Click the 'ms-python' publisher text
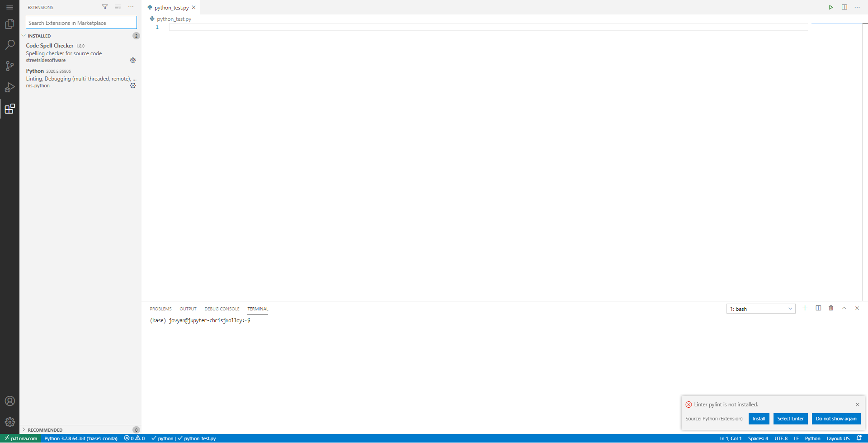Image resolution: width=868 pixels, height=443 pixels. coord(38,86)
